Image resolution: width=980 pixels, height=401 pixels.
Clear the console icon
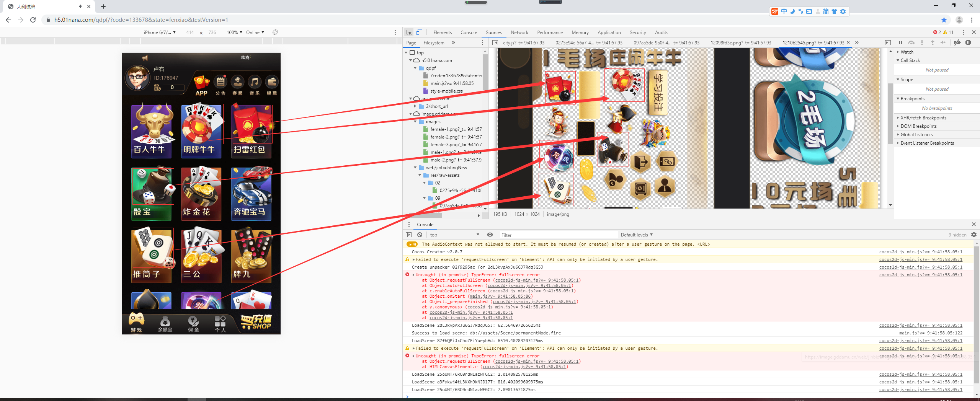420,235
